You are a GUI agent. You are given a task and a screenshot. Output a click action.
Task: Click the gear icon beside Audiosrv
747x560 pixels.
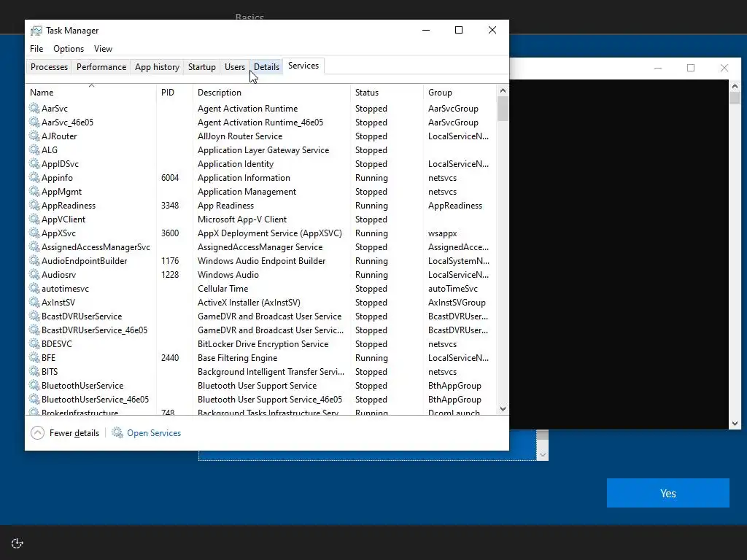click(34, 274)
